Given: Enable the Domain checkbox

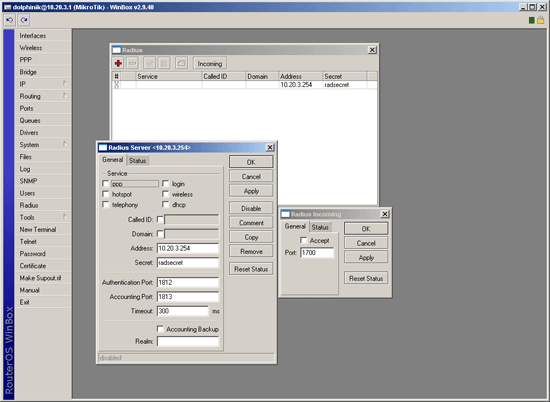Looking at the screenshot, I should 160,234.
